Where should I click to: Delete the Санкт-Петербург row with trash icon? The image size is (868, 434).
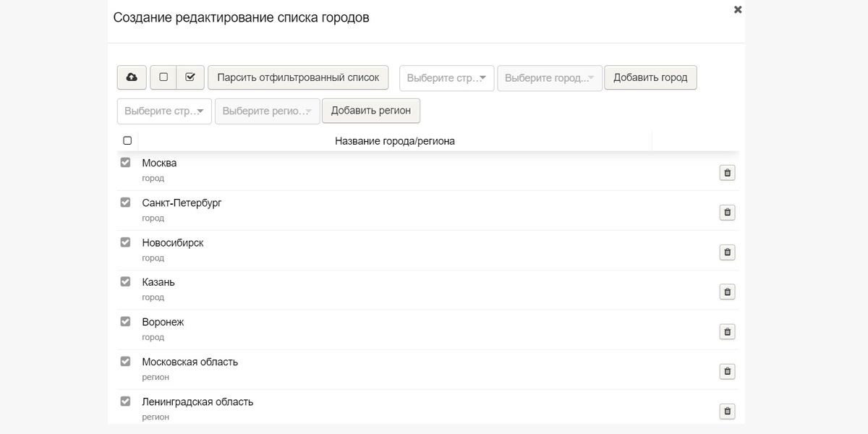point(727,213)
